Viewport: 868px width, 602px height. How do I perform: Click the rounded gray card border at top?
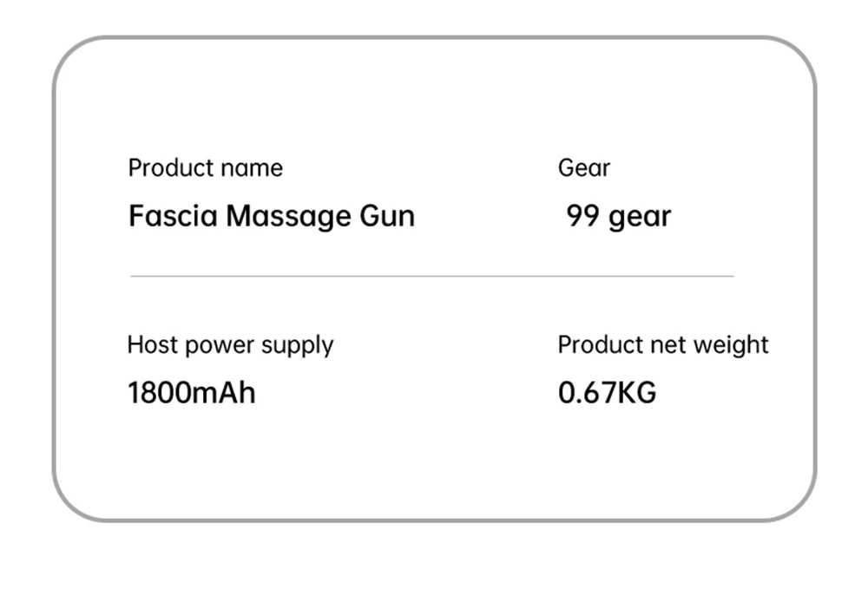(x=434, y=38)
